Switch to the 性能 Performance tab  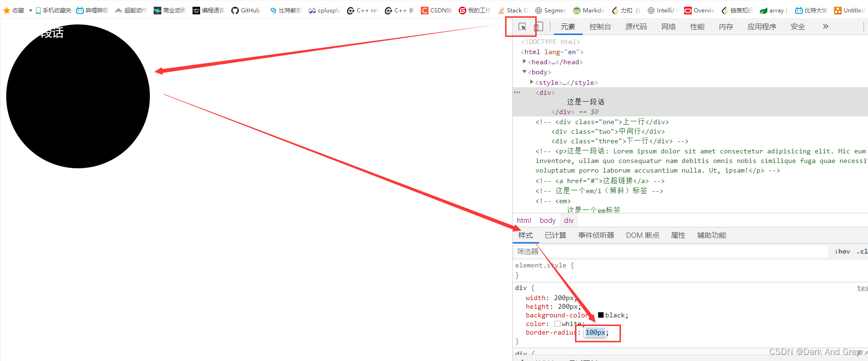pyautogui.click(x=697, y=27)
